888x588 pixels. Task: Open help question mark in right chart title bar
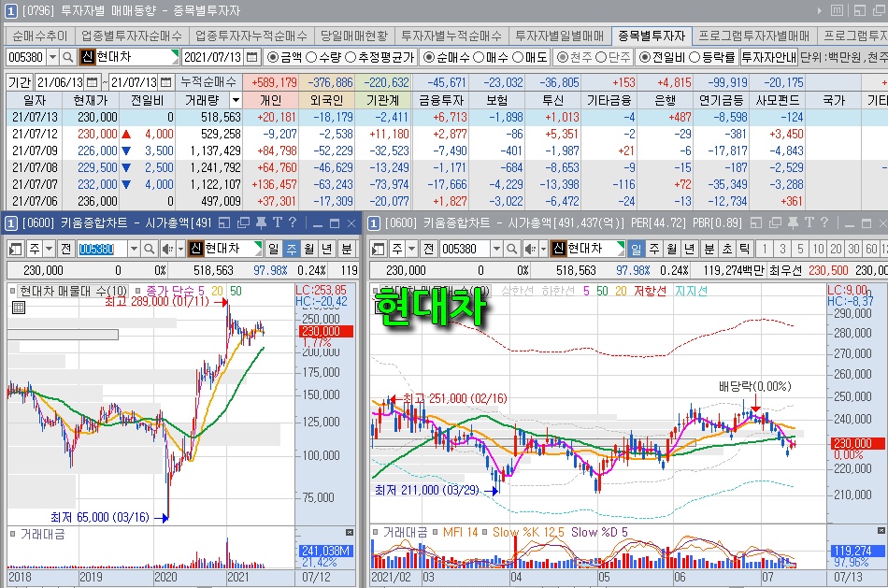tap(824, 223)
